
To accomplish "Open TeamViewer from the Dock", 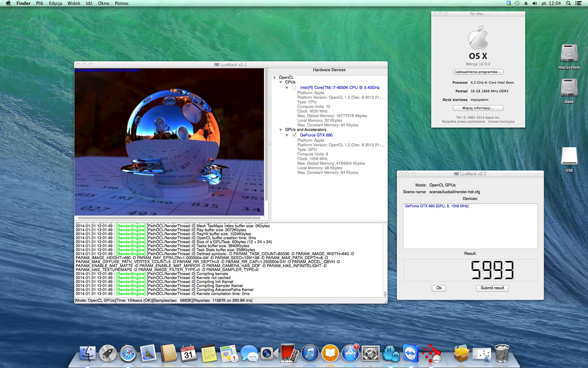I will [411, 354].
